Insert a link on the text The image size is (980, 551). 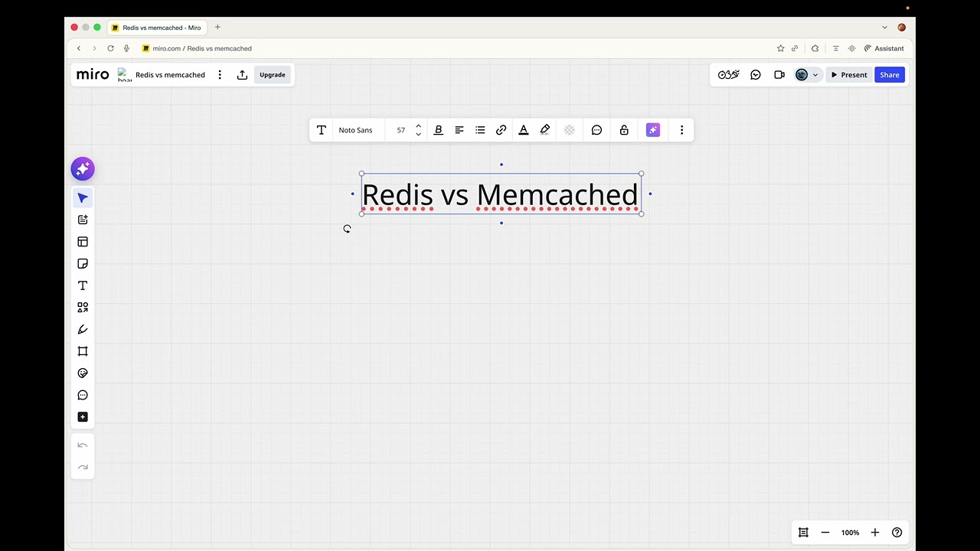click(501, 130)
